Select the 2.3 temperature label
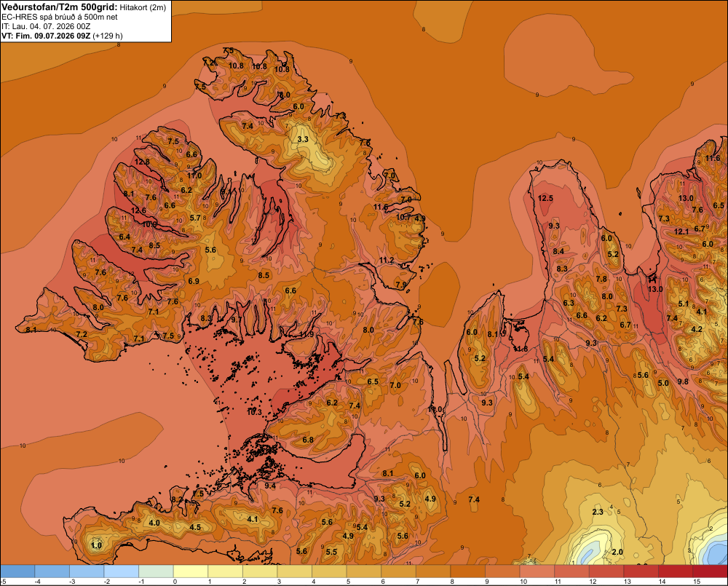The image size is (728, 586). [x=598, y=512]
